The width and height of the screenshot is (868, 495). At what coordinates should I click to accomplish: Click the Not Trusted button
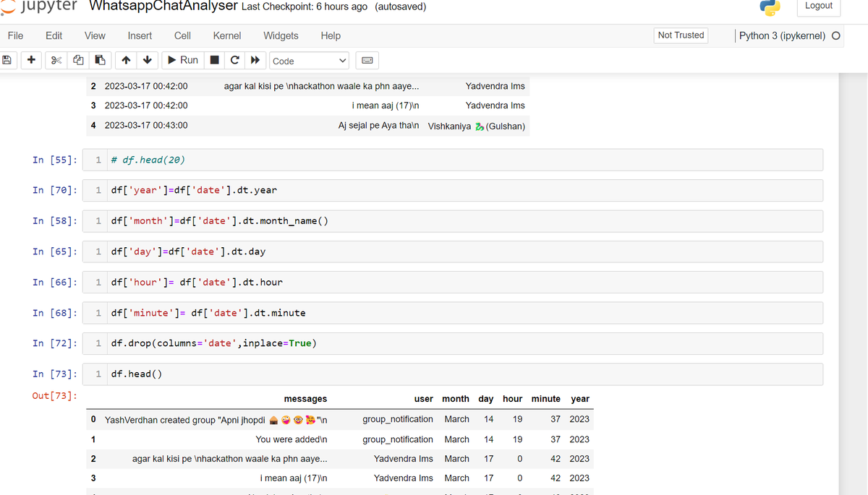click(x=681, y=35)
